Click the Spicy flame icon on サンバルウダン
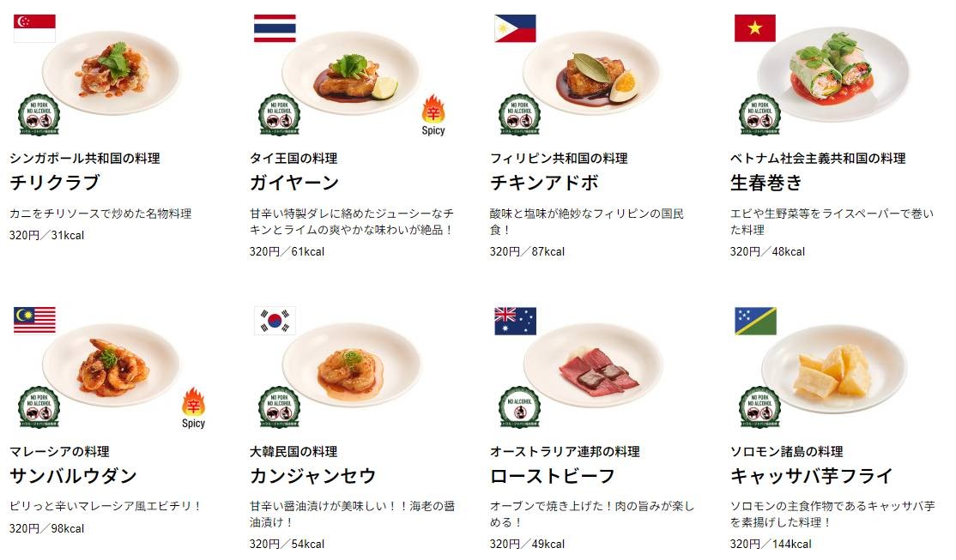Screen dimensions: 956x560 point(193,402)
